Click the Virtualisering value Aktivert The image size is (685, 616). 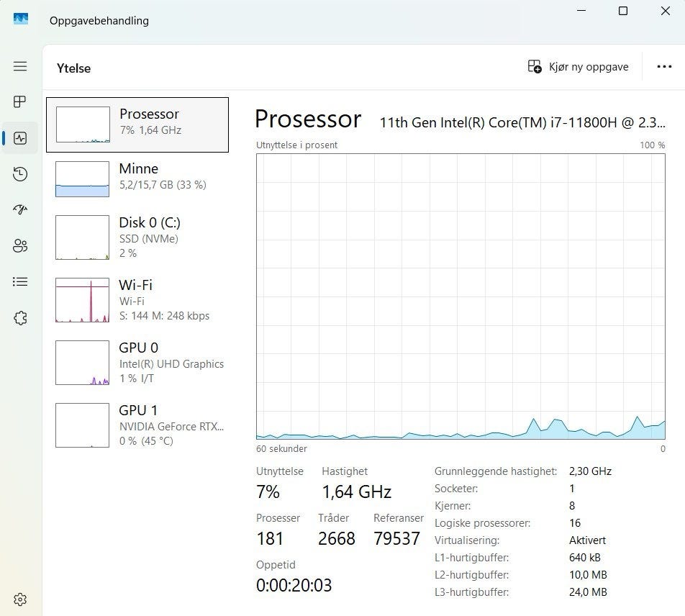click(x=588, y=540)
